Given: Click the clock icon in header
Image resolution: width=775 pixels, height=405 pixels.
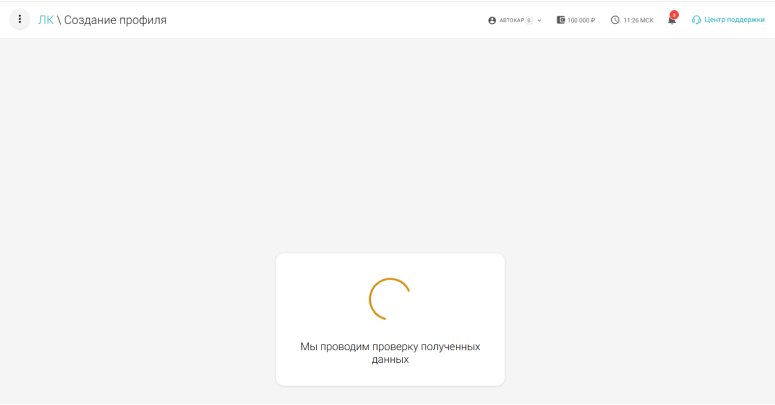Looking at the screenshot, I should (x=615, y=20).
